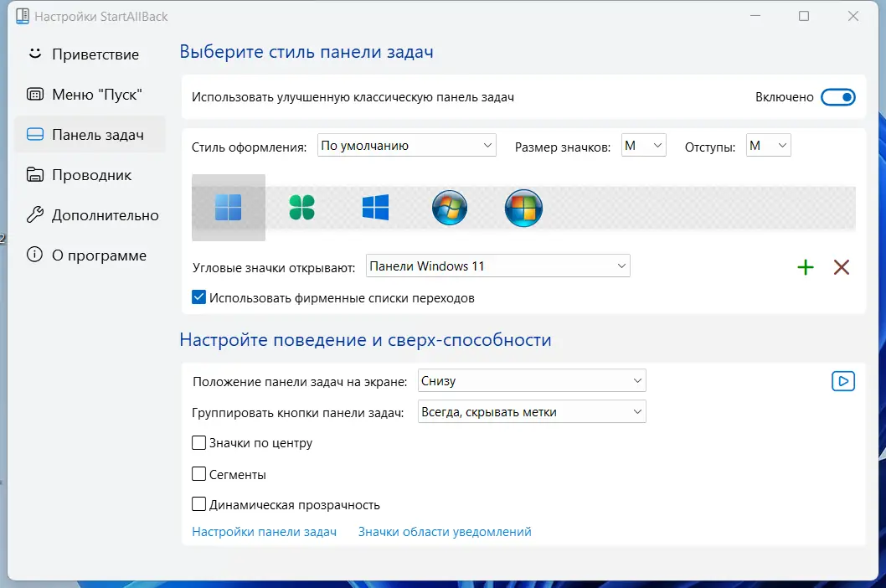
Task: Open the Отступы size dropdown
Action: coord(769,145)
